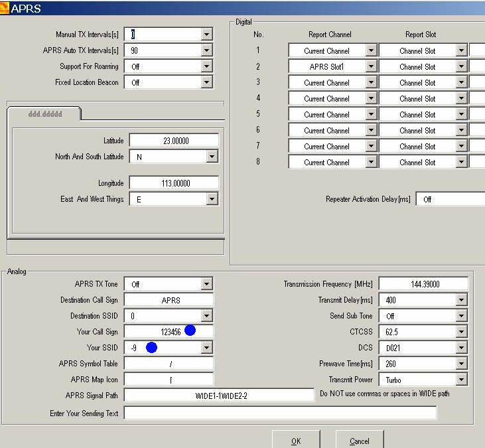This screenshot has height=448, width=485.
Task: Open Manual TX Intervals dropdown
Action: [206, 35]
